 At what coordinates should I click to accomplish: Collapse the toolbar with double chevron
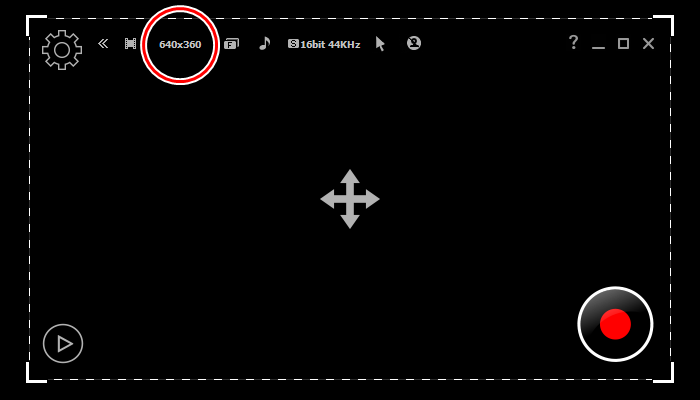103,43
